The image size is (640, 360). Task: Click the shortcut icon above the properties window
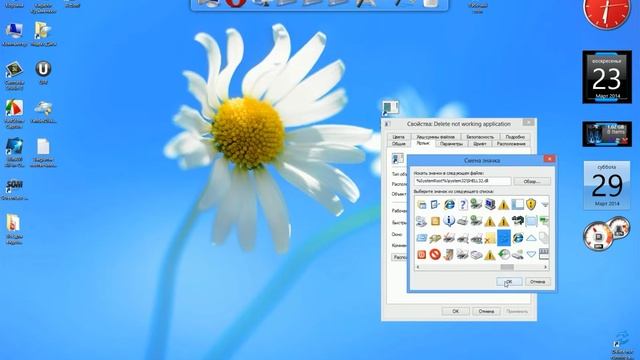click(390, 108)
